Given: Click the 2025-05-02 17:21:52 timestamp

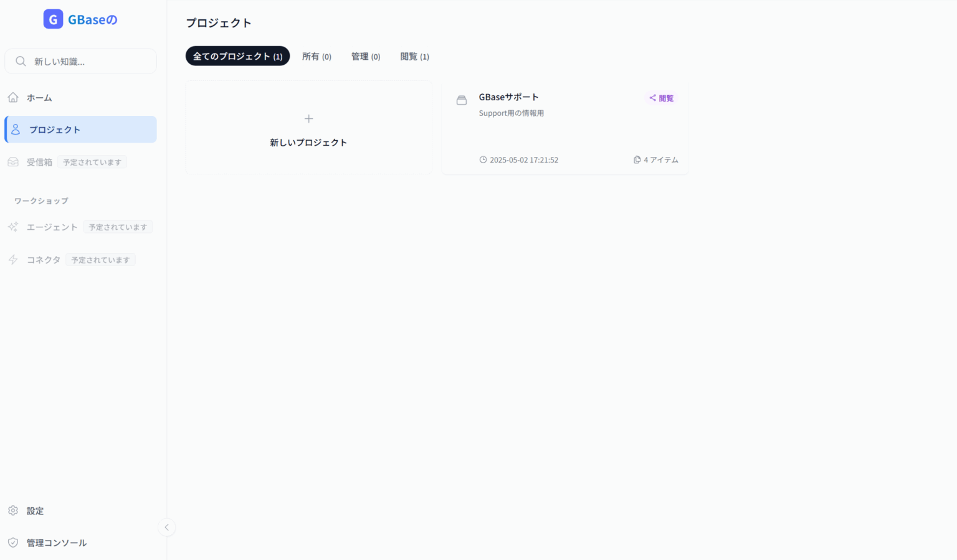Looking at the screenshot, I should (x=523, y=159).
